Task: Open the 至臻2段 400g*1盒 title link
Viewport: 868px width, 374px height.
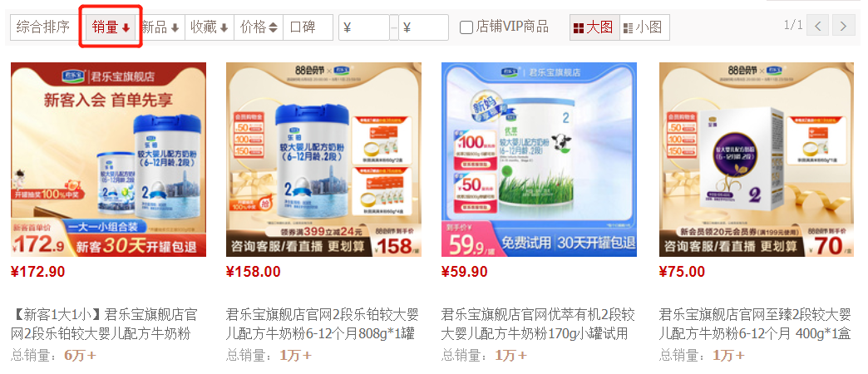Action: [755, 325]
